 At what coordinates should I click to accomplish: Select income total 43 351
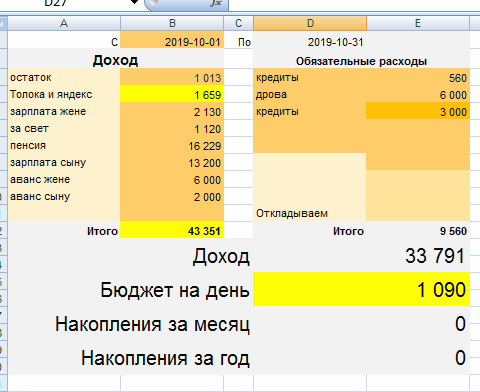click(172, 230)
